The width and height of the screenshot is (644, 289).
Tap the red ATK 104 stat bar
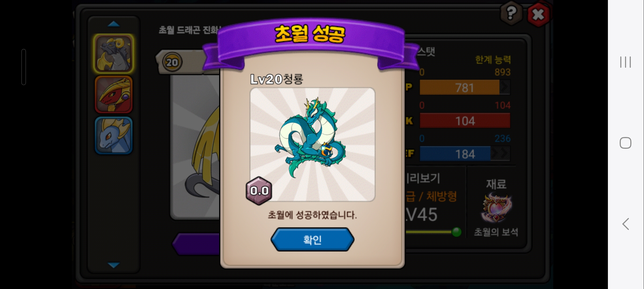pos(465,121)
